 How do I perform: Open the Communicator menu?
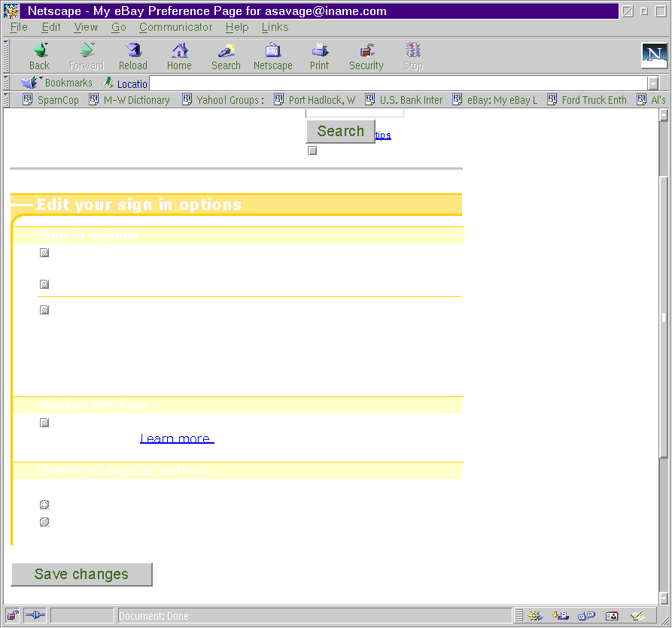(175, 27)
